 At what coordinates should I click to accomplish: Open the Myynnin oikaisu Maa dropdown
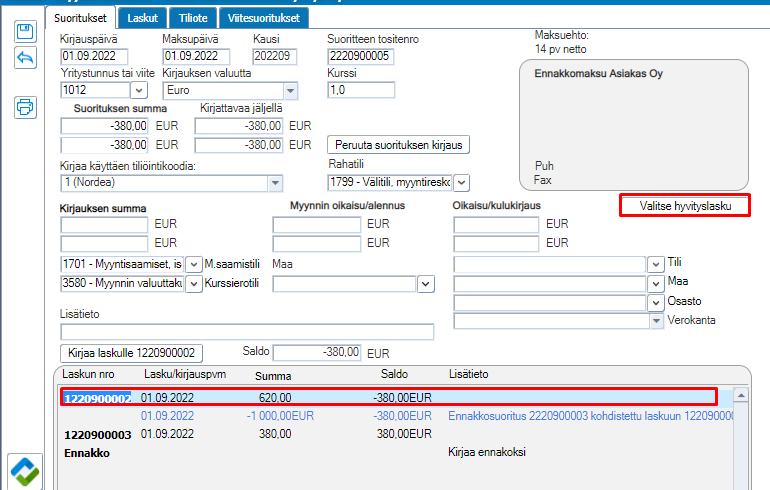tap(426, 284)
